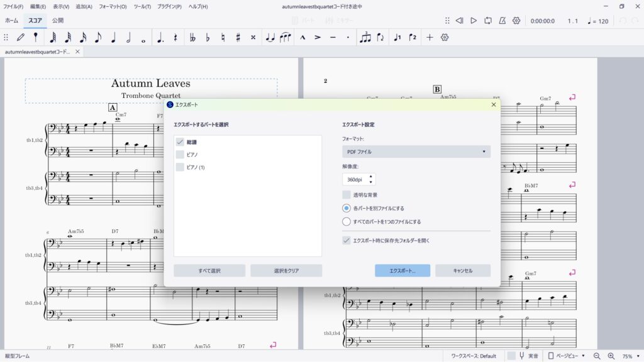Click the zoom in magnifier icon
The height and width of the screenshot is (362, 644).
[x=611, y=356]
